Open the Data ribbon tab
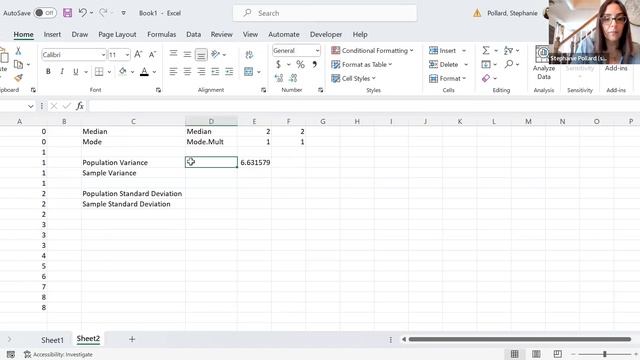Screen dimensions: 640x360 pyautogui.click(x=193, y=35)
